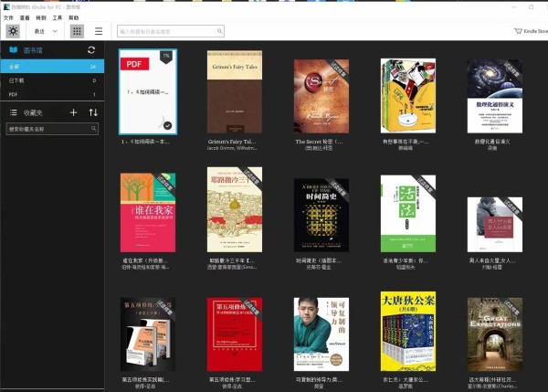This screenshot has width=548, height=392.
Task: Open the View menu (查看)
Action: (x=25, y=18)
